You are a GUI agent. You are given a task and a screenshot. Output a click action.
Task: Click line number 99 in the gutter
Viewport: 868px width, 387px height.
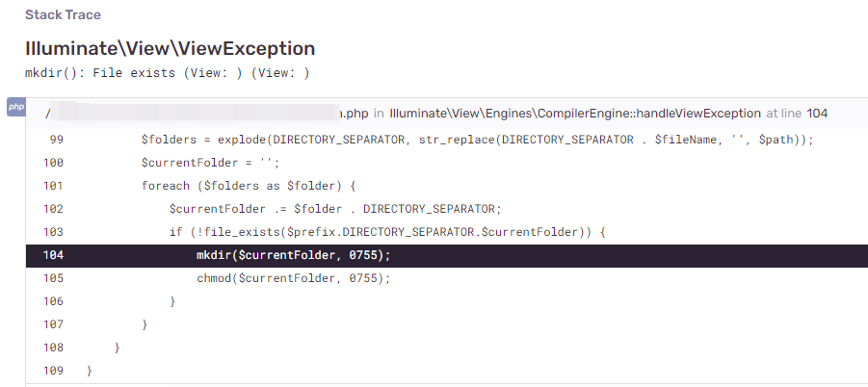click(56, 140)
